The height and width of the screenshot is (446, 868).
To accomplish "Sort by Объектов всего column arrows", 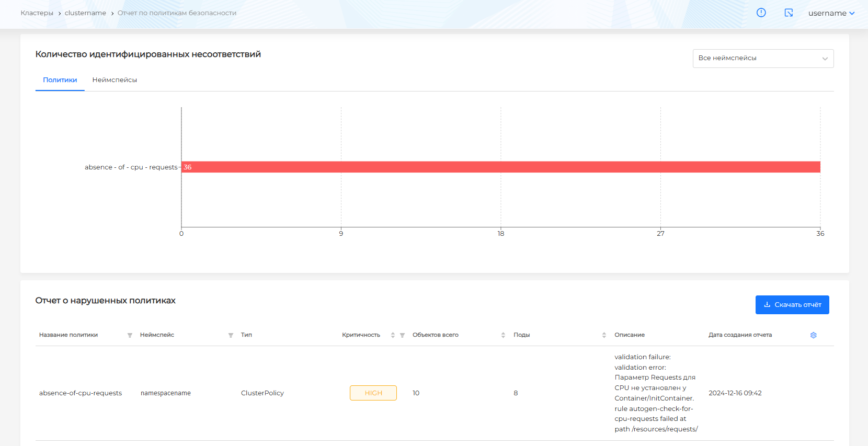I will tap(503, 335).
